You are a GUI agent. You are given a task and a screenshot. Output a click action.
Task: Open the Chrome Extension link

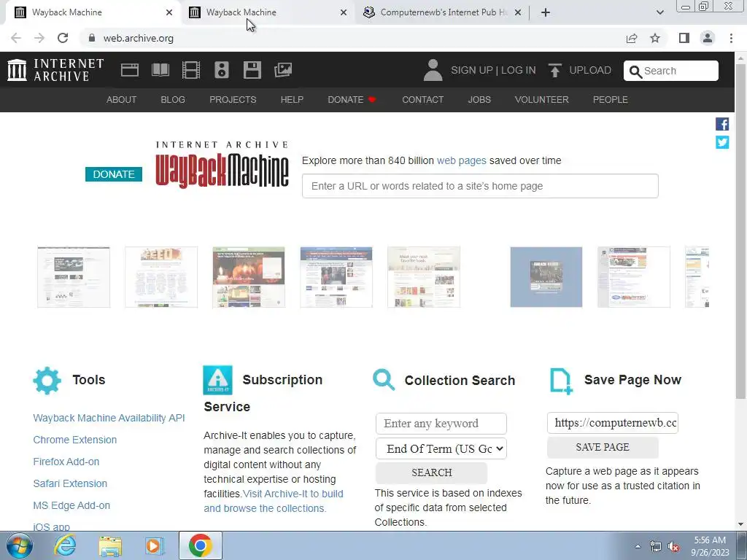click(x=75, y=440)
